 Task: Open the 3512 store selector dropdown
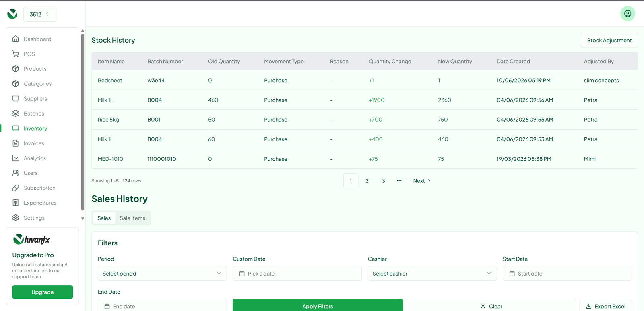click(x=40, y=15)
